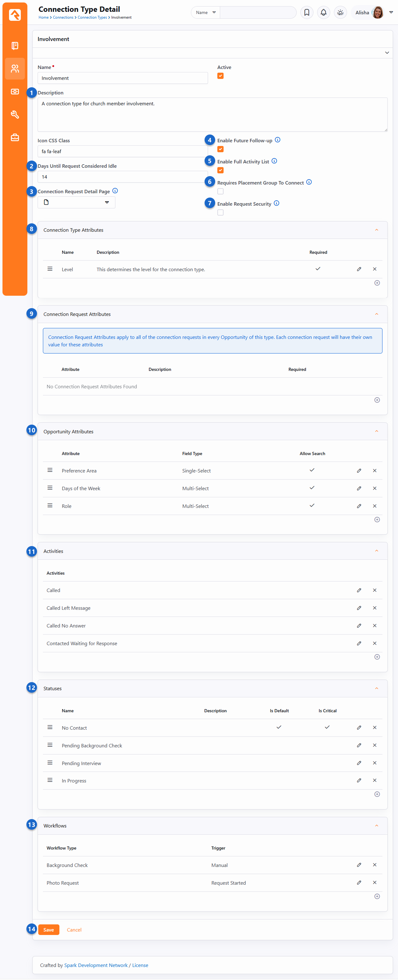Click the notifications bell icon

point(323,12)
